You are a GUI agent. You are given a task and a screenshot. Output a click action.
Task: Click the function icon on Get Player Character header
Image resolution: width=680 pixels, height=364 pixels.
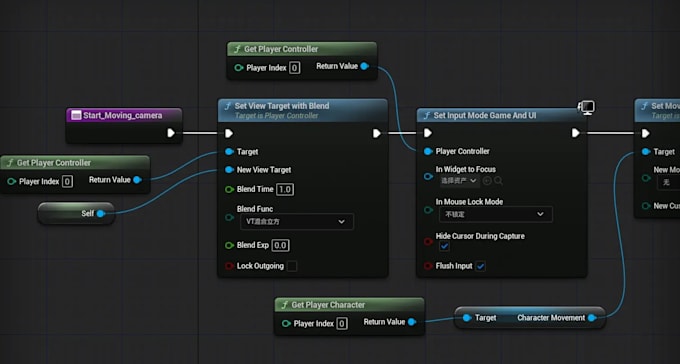(x=284, y=305)
